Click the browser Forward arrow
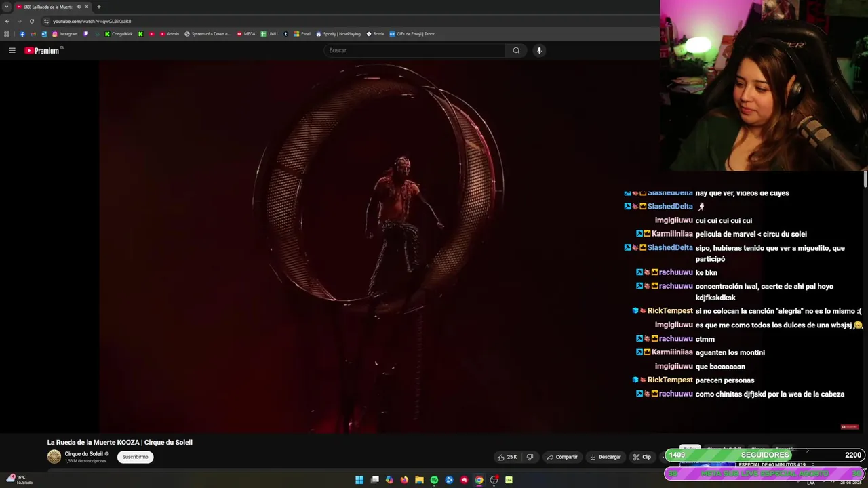868x488 pixels. (19, 21)
